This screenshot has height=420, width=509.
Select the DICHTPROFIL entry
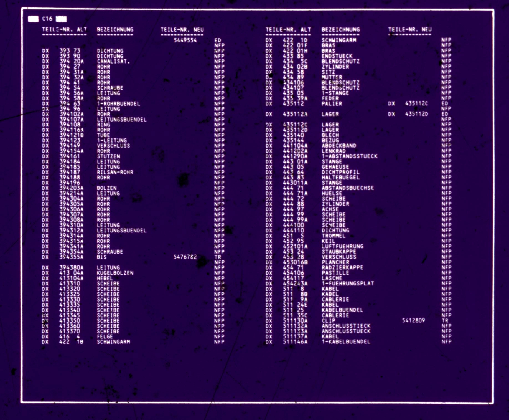click(340, 172)
